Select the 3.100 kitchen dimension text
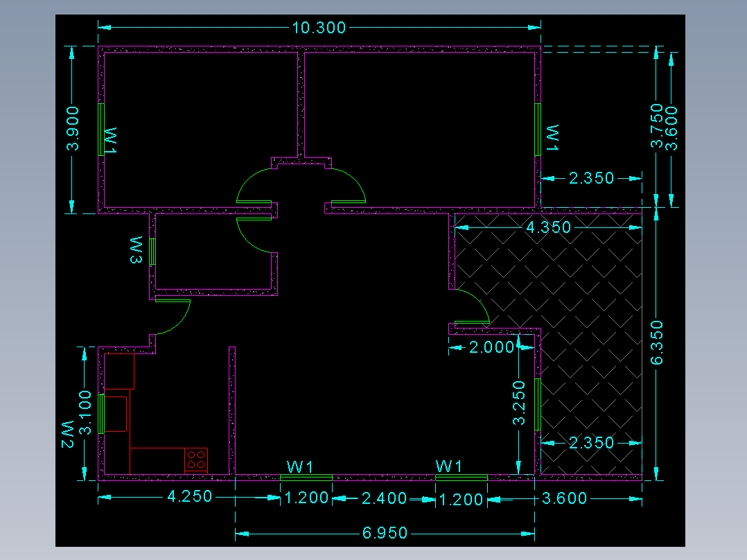Screen dimensions: 747x560 (x=85, y=413)
